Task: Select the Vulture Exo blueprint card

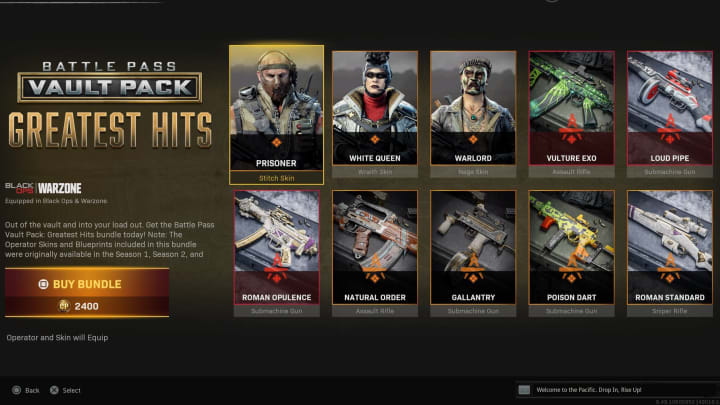Action: pyautogui.click(x=571, y=114)
